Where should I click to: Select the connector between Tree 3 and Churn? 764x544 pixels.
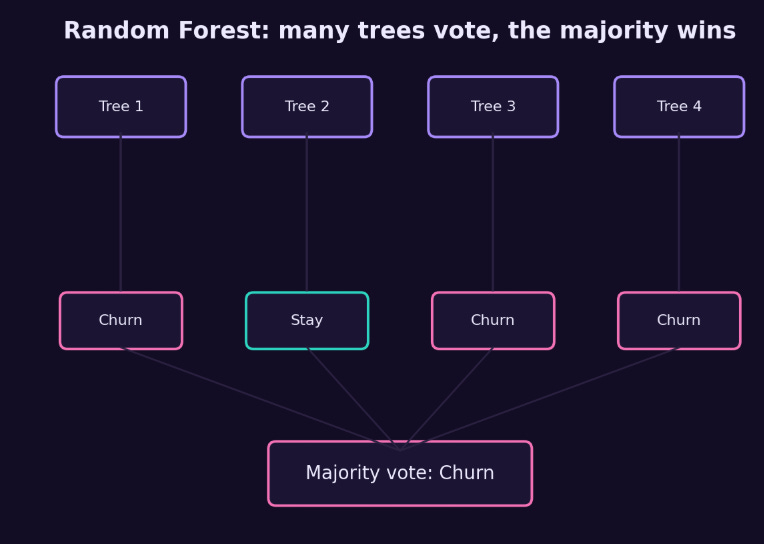coord(493,214)
